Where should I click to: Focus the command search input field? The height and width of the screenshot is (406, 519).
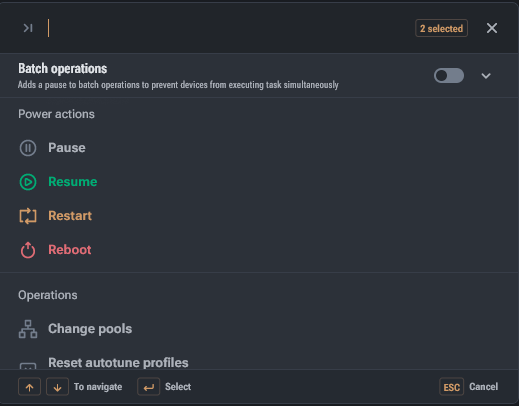[228, 28]
